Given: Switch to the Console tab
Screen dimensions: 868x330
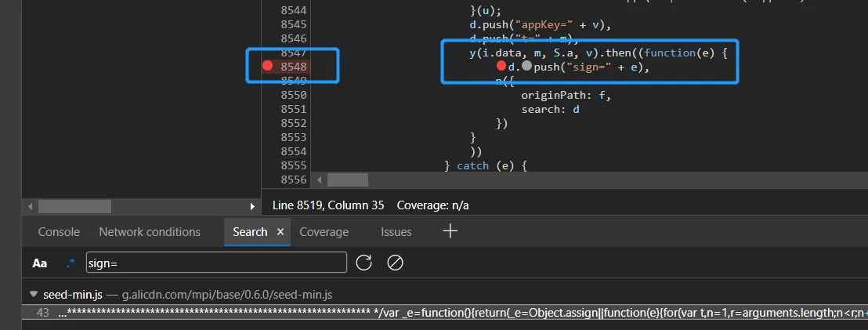Looking at the screenshot, I should 59,232.
